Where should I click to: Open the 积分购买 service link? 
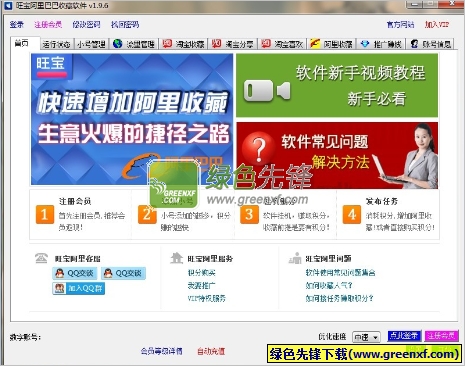202,273
